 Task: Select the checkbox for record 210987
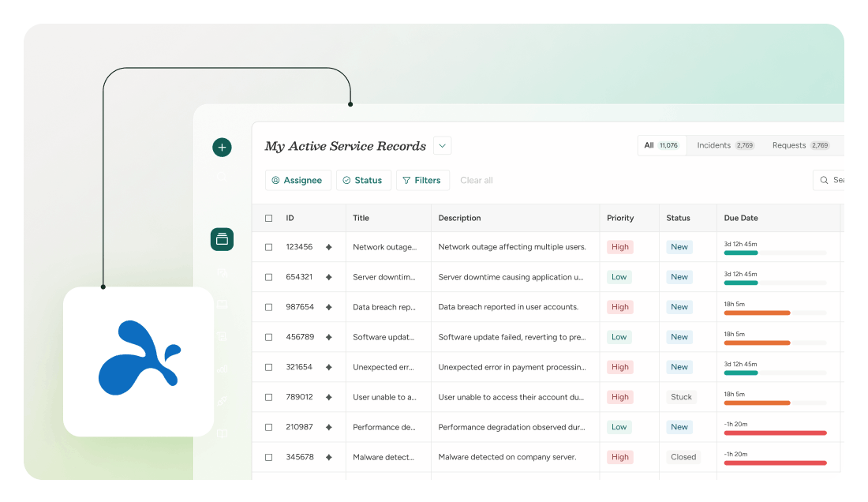(x=269, y=427)
